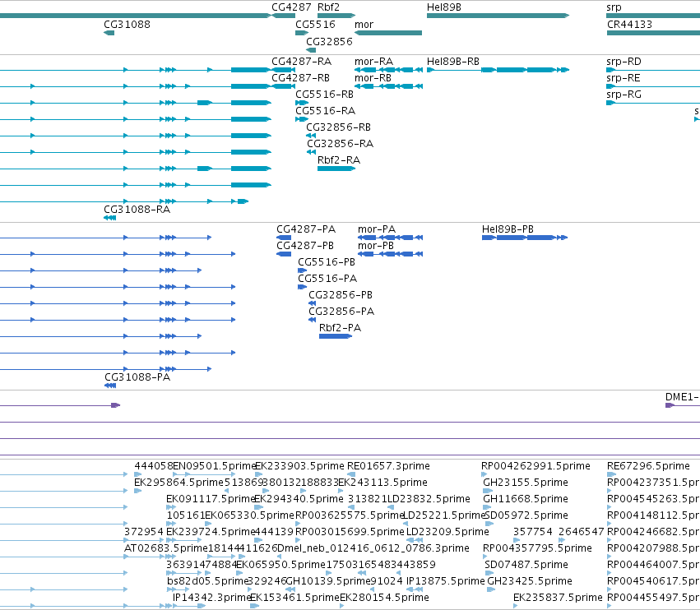Viewport: 700px width, 610px height.
Task: Select the CG5516-RB transcript label
Action: [325, 95]
